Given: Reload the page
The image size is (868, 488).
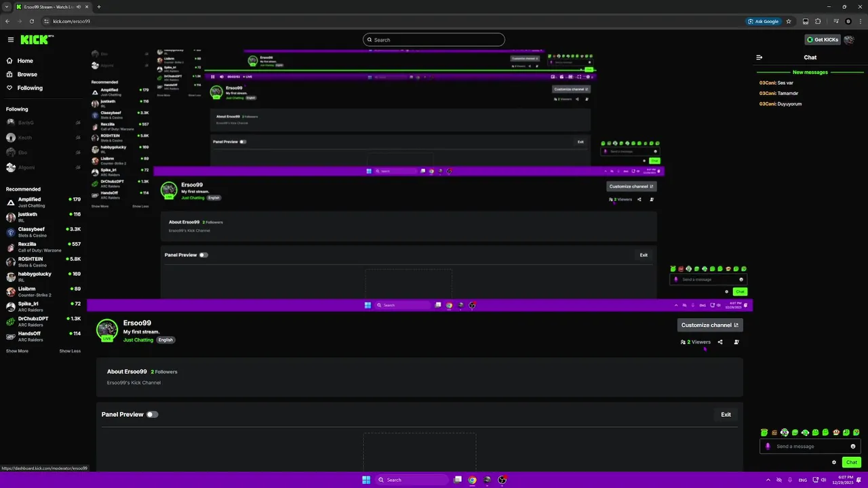Looking at the screenshot, I should point(31,21).
